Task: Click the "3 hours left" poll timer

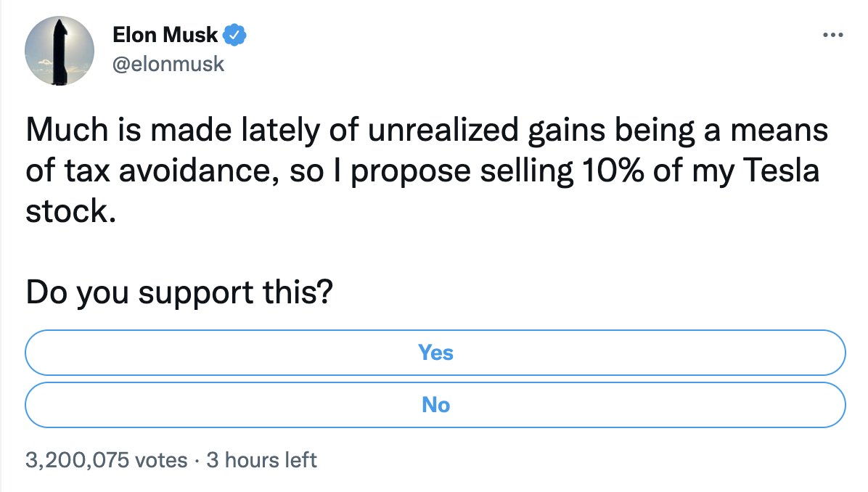Action: point(261,460)
